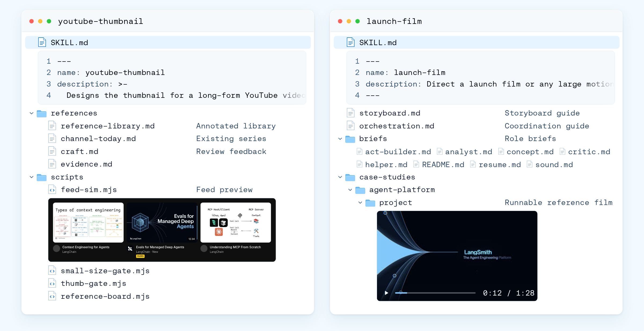Collapse the references folder chevron
The image size is (644, 331).
[x=32, y=113]
